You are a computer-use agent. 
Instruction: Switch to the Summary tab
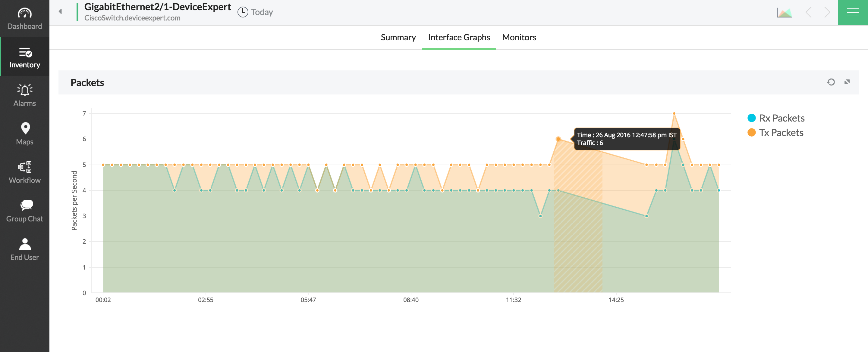coord(398,37)
